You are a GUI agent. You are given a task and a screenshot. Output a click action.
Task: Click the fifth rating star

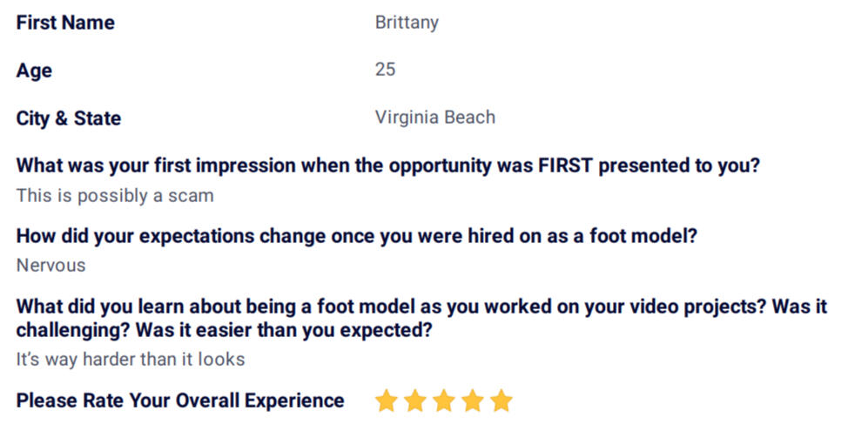tap(501, 401)
